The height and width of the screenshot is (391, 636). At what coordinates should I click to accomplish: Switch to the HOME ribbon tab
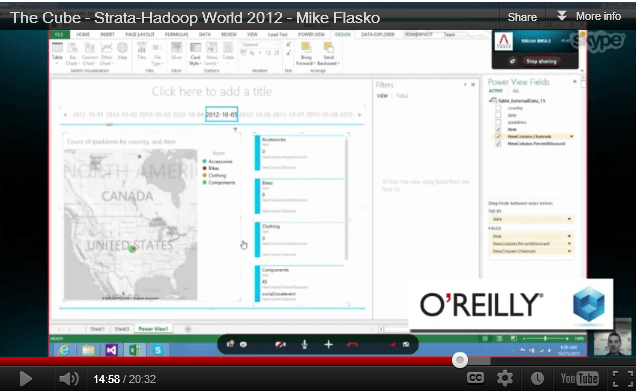click(83, 34)
